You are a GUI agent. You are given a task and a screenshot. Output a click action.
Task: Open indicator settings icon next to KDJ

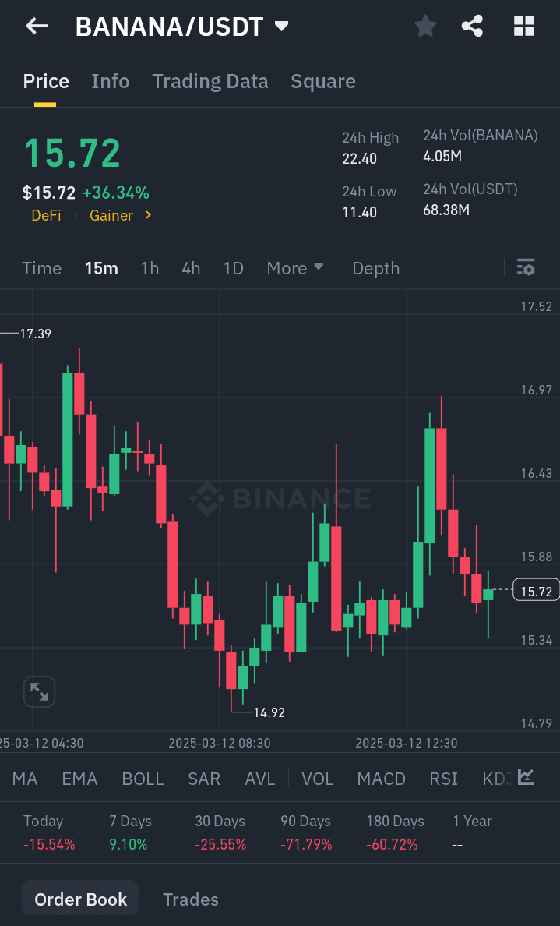526,778
